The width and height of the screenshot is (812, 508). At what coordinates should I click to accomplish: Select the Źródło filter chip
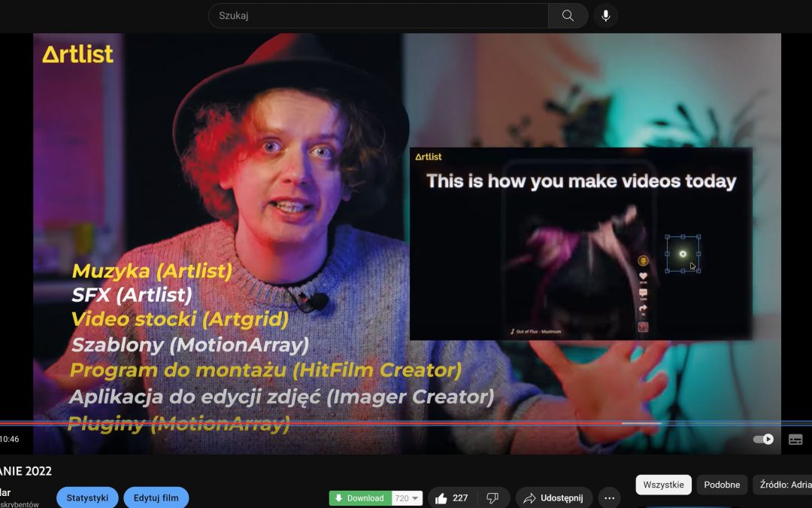click(x=783, y=485)
